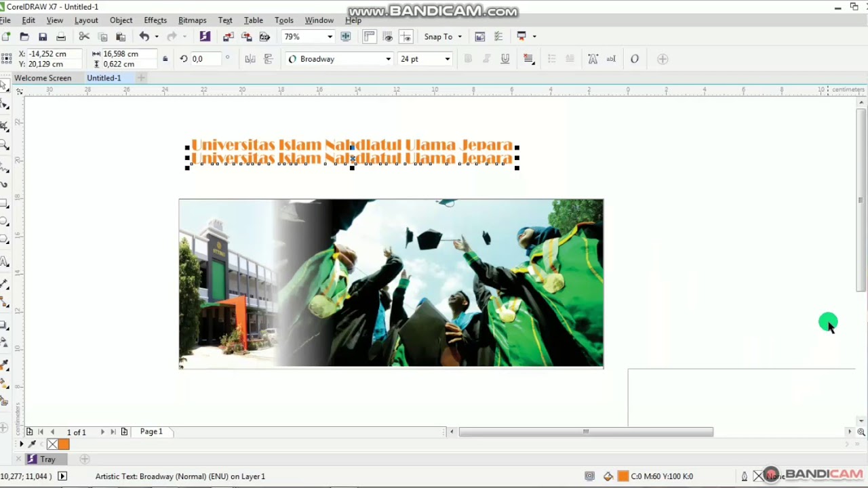Image resolution: width=868 pixels, height=488 pixels.
Task: Click the zoom navigator icon at corner
Action: pos(861,432)
